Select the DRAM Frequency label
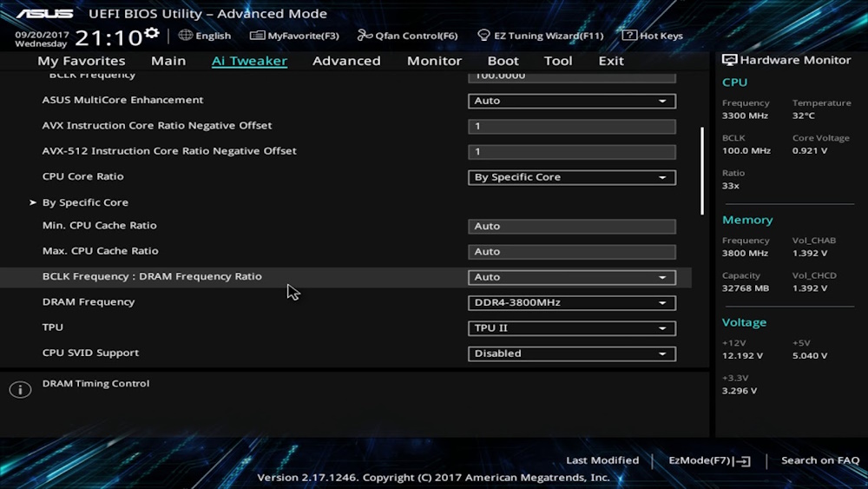This screenshot has width=868, height=489. [89, 301]
